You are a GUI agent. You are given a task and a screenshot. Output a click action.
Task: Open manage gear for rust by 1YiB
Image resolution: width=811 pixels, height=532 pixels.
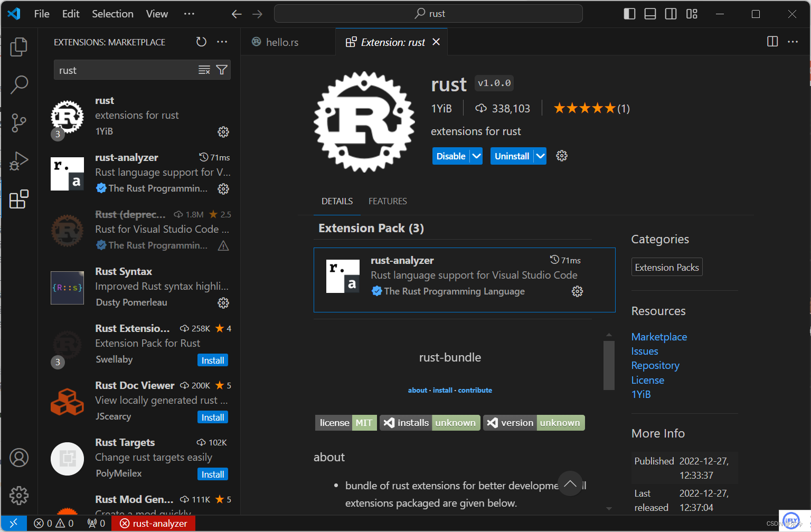coord(223,131)
